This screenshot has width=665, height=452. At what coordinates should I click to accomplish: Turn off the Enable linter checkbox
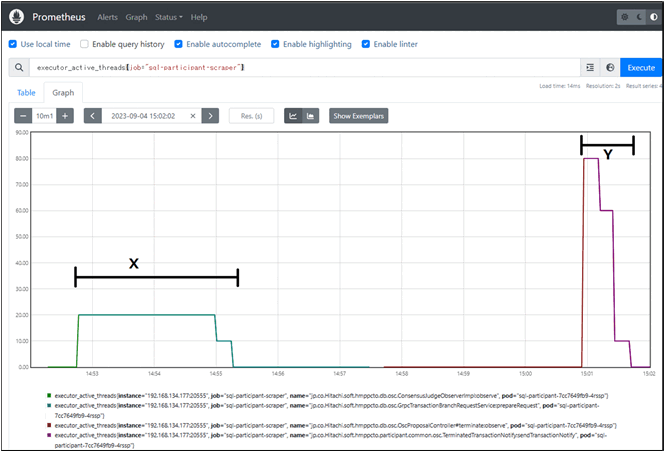pos(365,44)
